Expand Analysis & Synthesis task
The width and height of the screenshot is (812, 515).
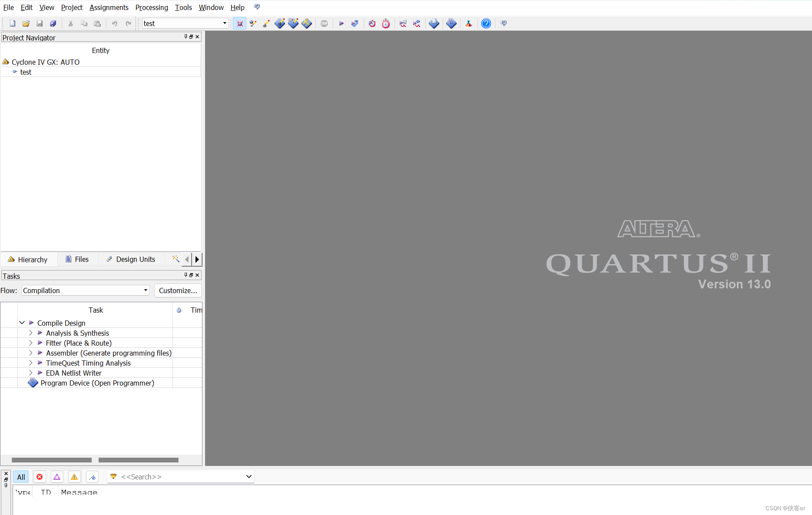tap(30, 333)
